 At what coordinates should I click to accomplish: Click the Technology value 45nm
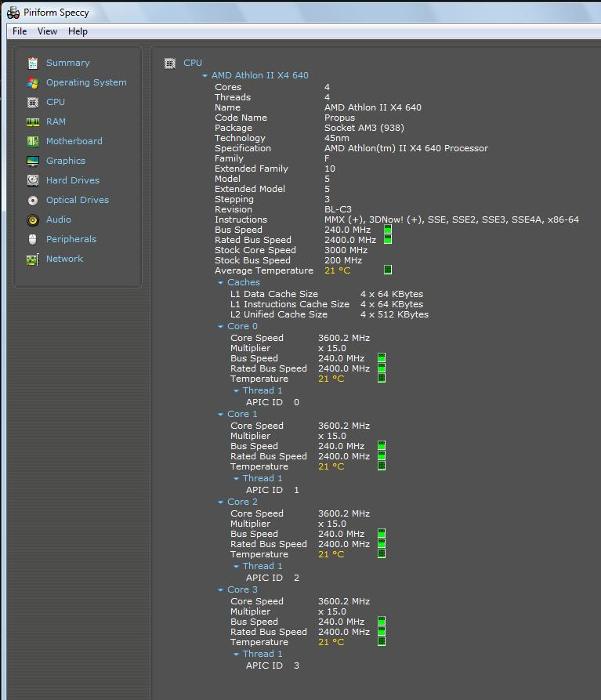[337, 138]
